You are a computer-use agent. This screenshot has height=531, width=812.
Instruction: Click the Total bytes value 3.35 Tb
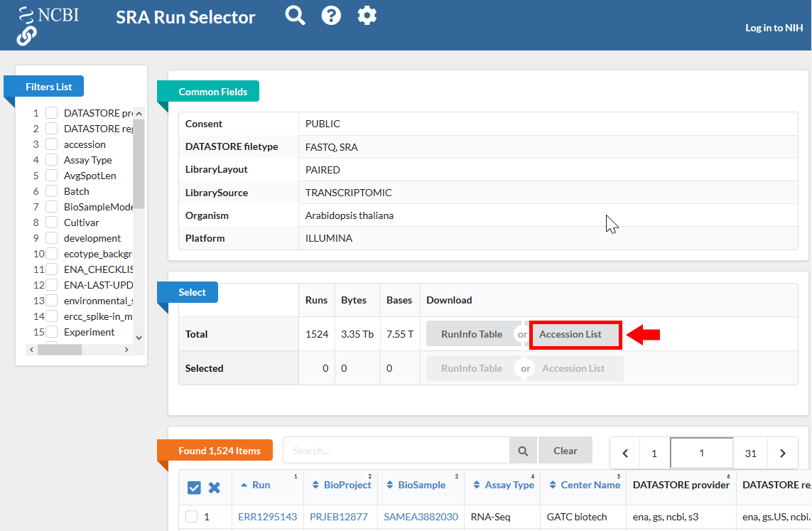(357, 334)
